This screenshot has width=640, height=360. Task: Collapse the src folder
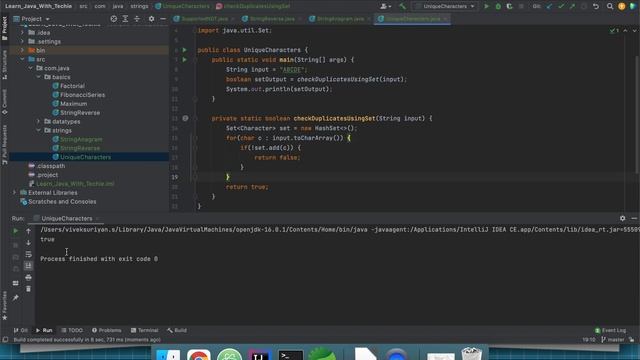coord(22,59)
